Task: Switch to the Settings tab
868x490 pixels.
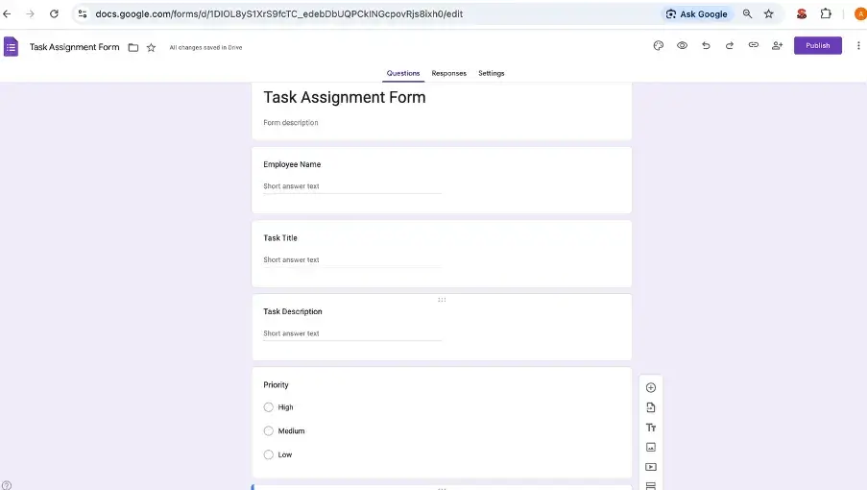Action: pos(491,73)
